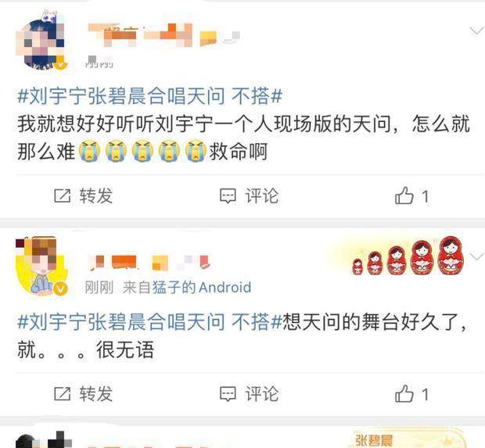
Task: Click the 猛子的 Android source link
Action: click(202, 288)
